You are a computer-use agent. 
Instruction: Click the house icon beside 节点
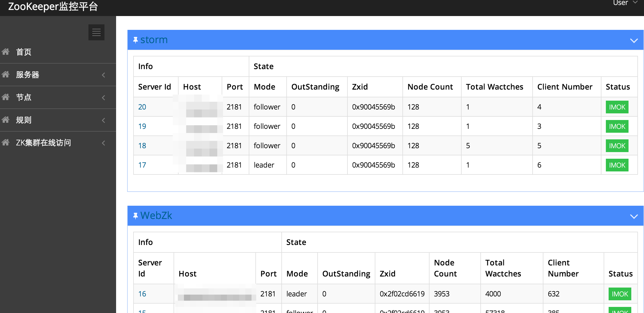pyautogui.click(x=6, y=97)
